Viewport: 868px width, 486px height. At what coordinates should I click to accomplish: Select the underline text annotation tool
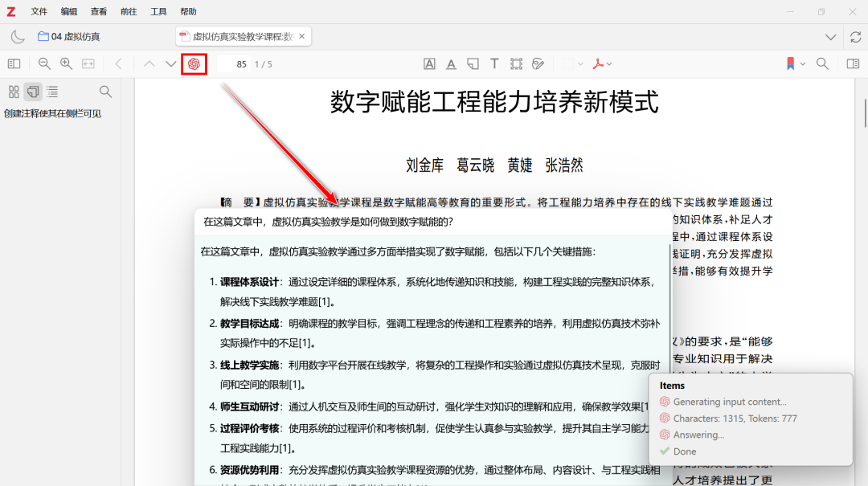451,64
